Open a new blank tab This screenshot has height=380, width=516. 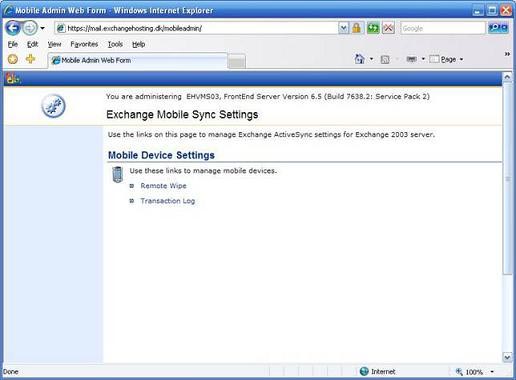point(237,62)
